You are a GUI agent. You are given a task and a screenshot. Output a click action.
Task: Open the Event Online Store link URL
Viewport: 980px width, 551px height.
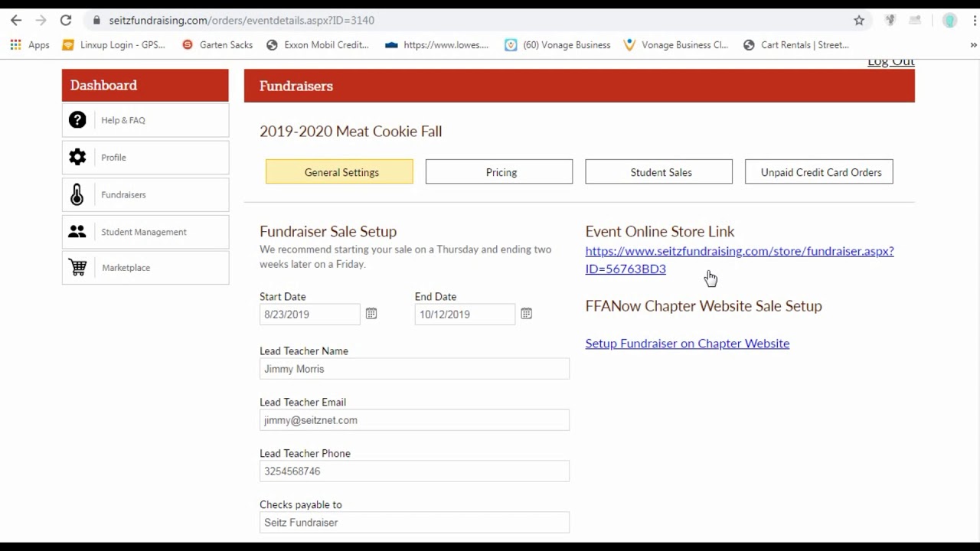(x=740, y=259)
